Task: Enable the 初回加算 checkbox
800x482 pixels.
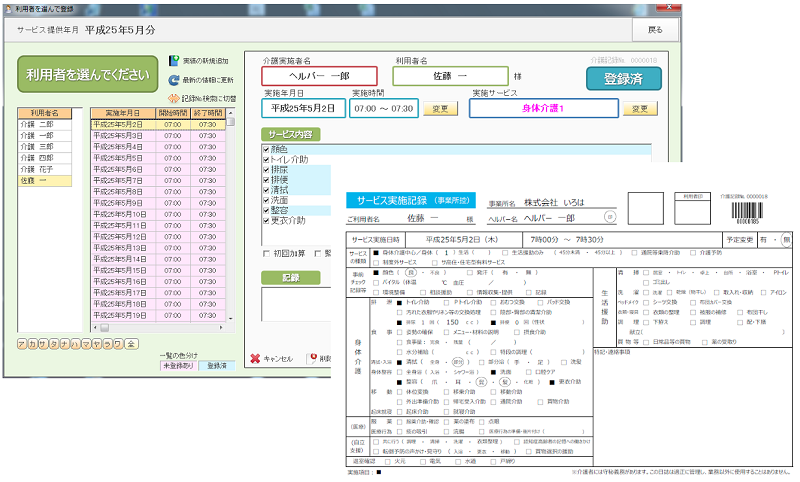Action: 266,253
